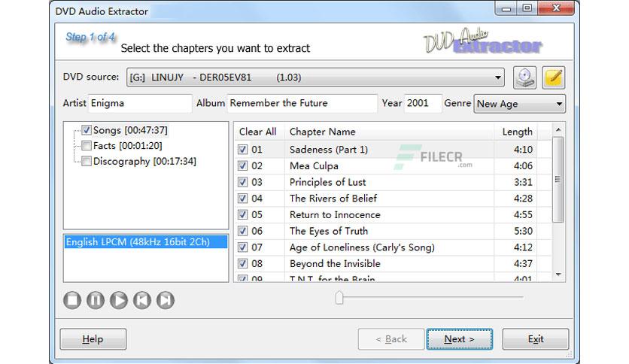Select the Sadeness (Part 1) chapter name
Viewport: 629px width, 364px height.
[329, 150]
